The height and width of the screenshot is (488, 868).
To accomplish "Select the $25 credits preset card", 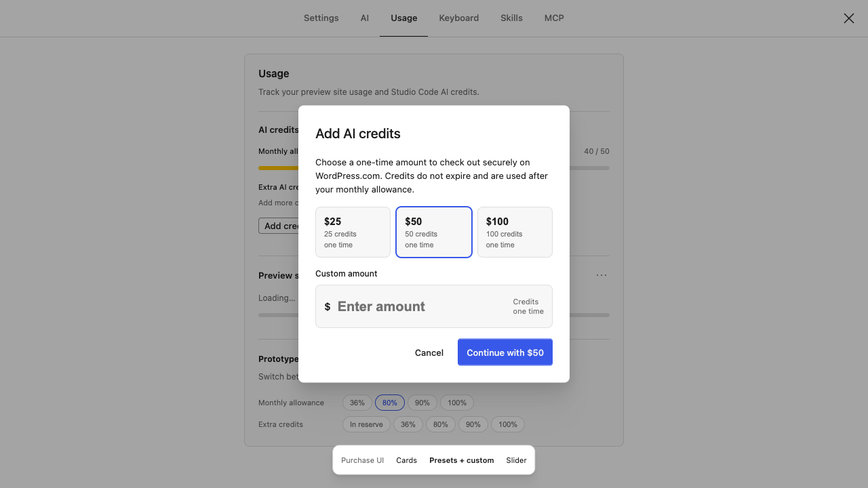I will point(353,232).
